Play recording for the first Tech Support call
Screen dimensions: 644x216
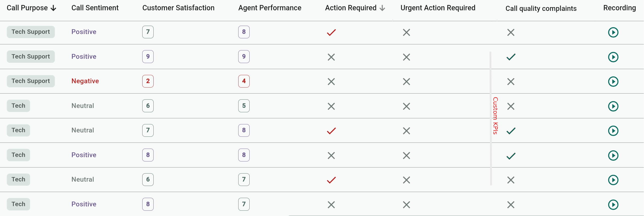pyautogui.click(x=613, y=32)
